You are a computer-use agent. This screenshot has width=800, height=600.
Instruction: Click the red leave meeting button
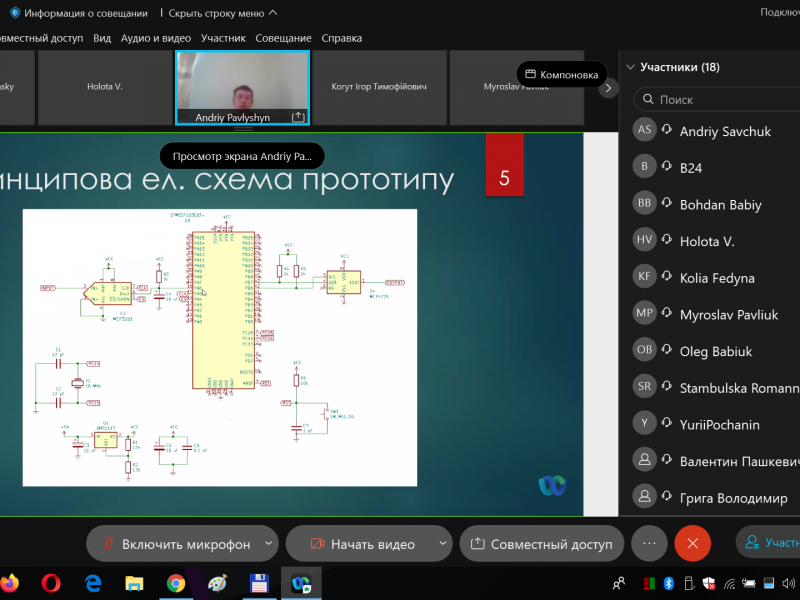point(692,544)
